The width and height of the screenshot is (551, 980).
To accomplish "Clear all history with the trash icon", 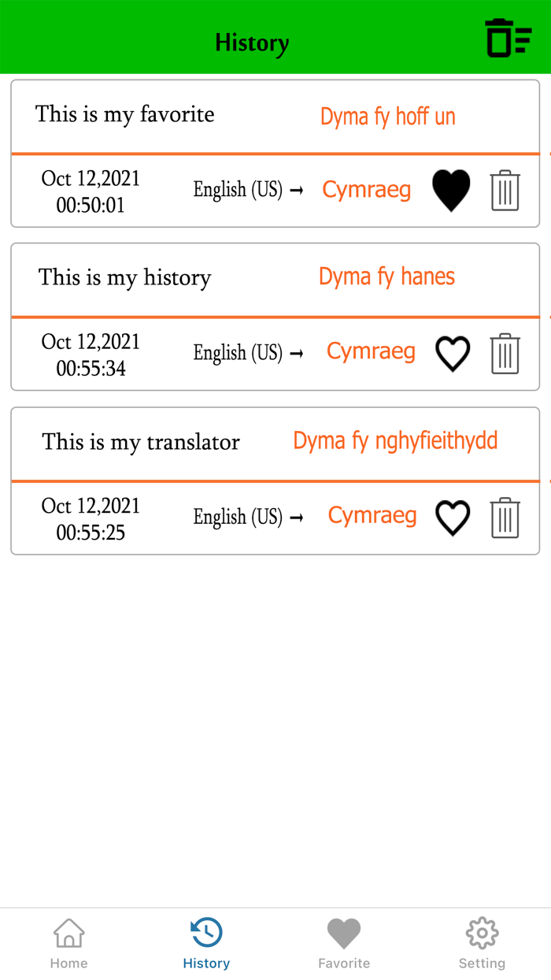I will [508, 37].
